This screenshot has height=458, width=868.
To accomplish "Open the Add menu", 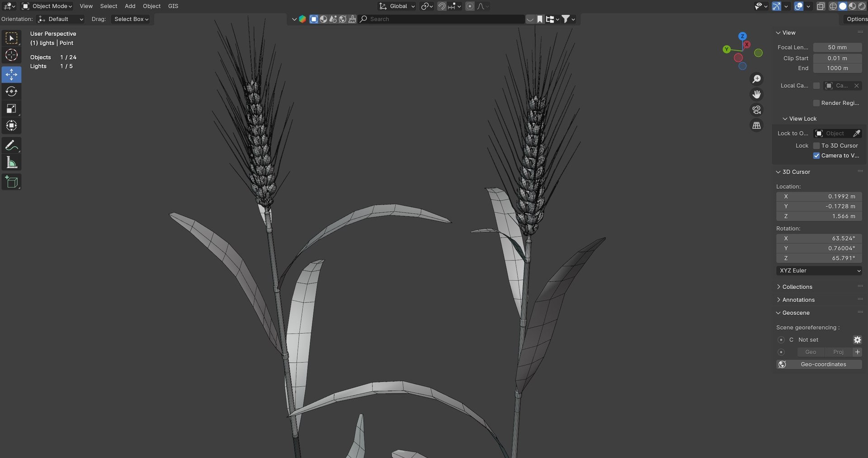I will [130, 6].
